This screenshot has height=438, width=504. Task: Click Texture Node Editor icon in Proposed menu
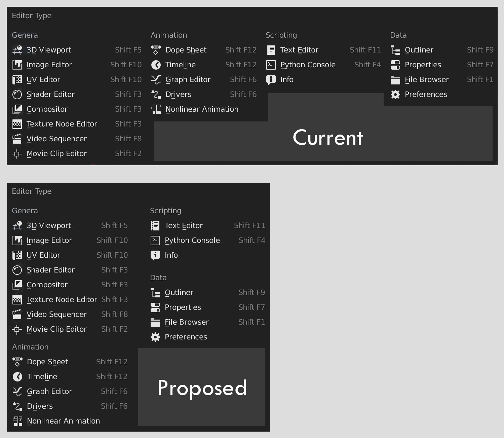tap(17, 300)
